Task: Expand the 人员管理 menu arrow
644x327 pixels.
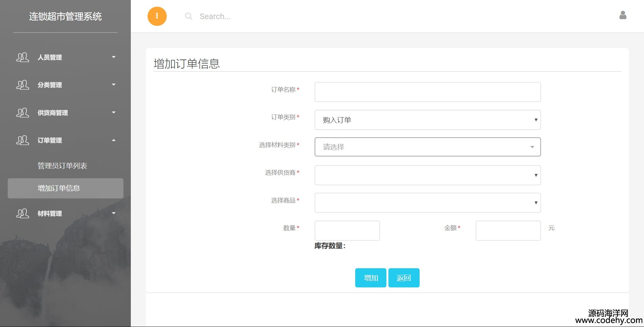Action: click(114, 57)
